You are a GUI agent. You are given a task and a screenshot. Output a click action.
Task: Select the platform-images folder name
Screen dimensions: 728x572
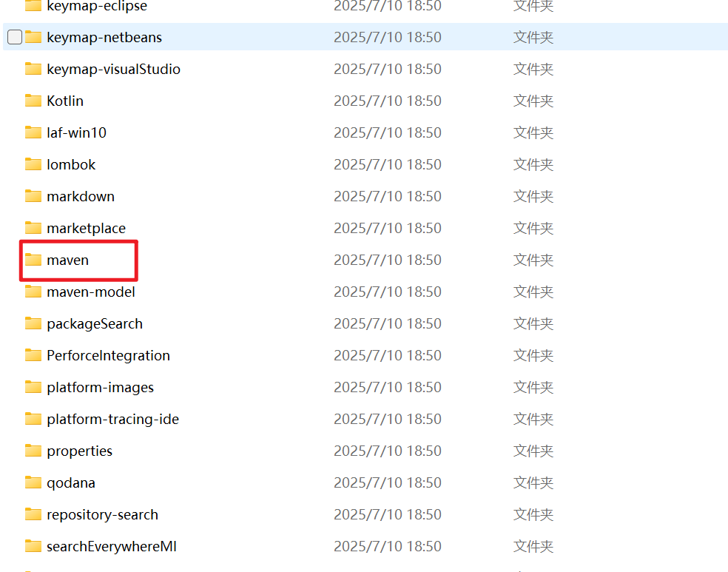101,388
